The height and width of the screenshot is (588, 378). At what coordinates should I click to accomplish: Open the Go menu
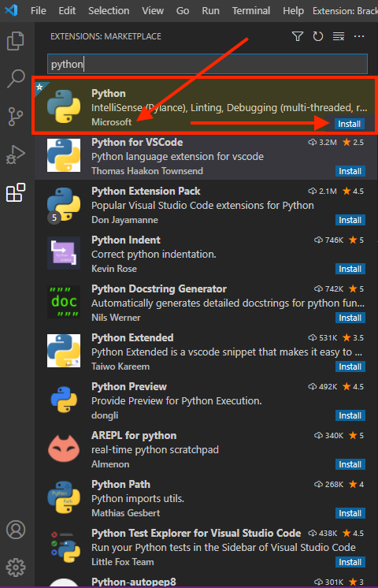(183, 10)
